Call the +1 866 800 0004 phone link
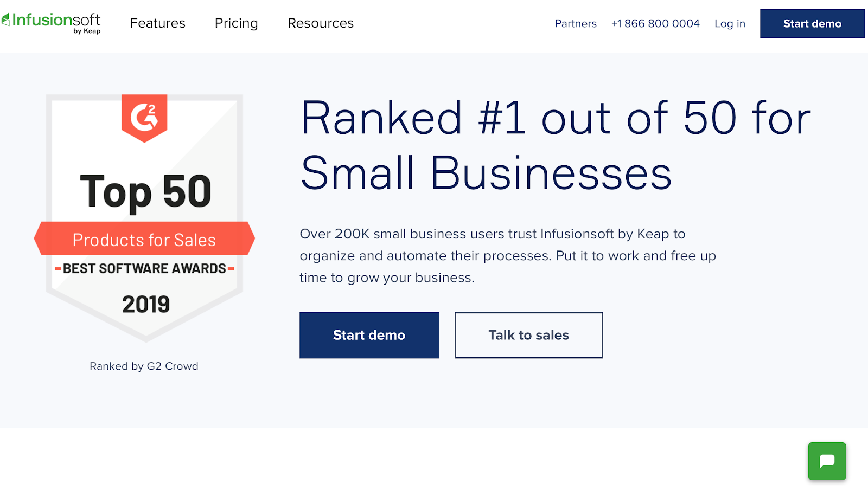Viewport: 868px width, 490px height. point(655,24)
